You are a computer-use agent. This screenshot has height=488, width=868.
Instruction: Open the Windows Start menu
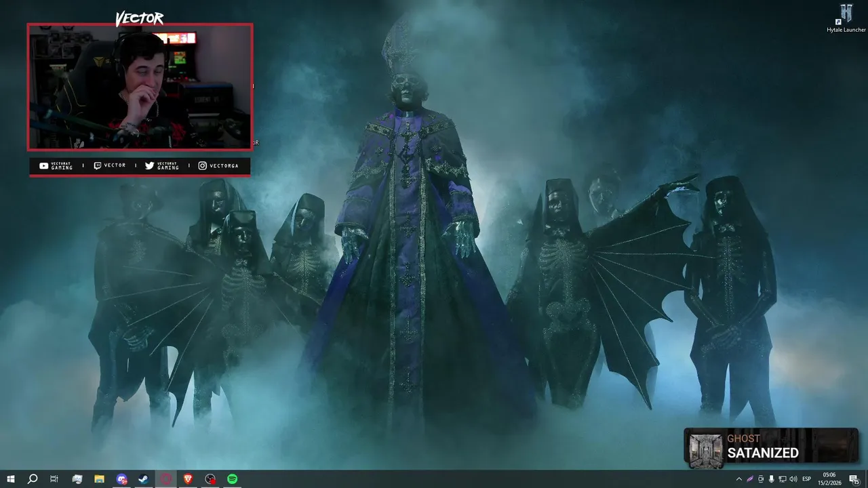coord(11,479)
